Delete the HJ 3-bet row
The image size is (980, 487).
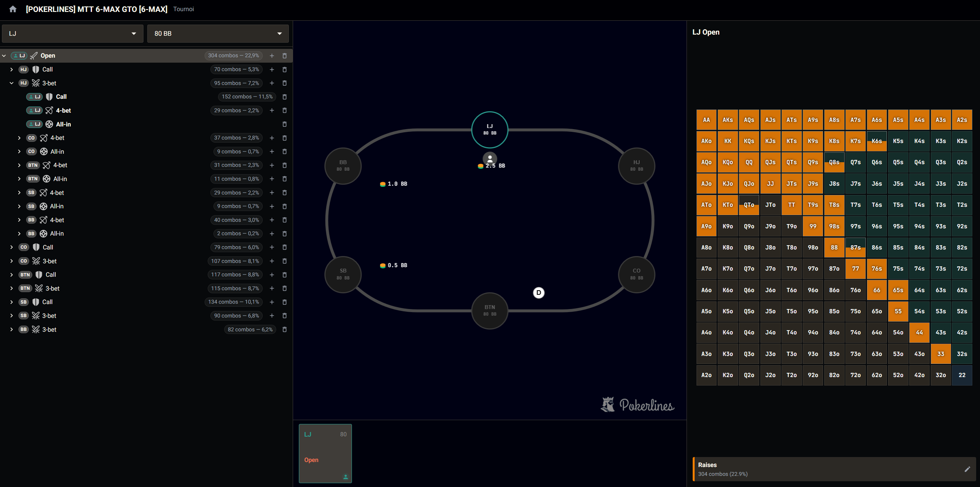point(285,83)
